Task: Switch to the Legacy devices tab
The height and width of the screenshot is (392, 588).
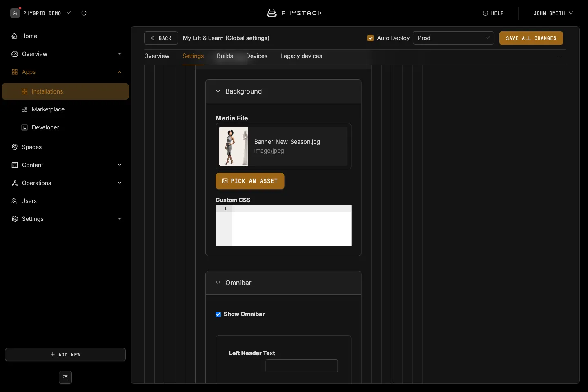Action: coord(301,56)
